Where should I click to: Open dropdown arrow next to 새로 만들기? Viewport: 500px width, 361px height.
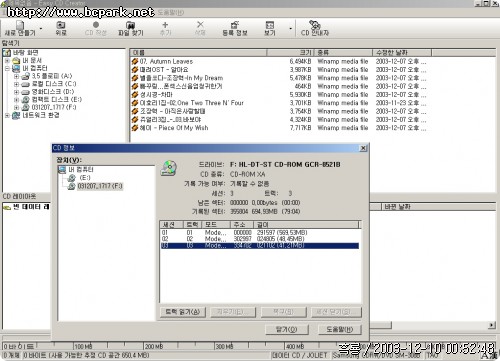point(41,28)
